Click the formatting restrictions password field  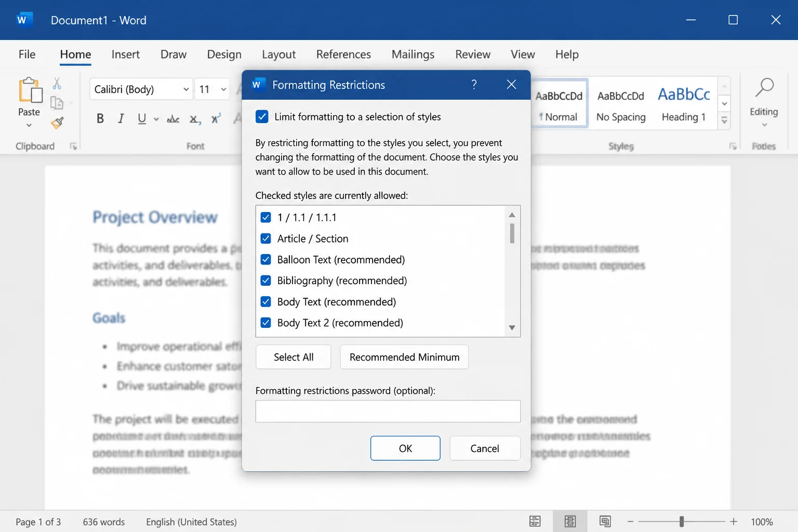pyautogui.click(x=388, y=411)
